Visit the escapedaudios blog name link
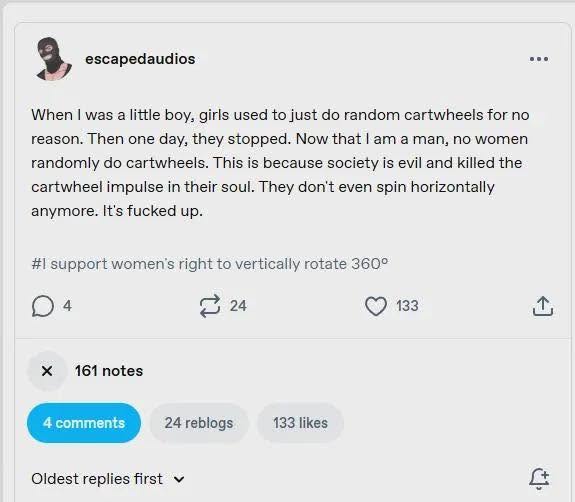575x502 pixels. pos(140,59)
